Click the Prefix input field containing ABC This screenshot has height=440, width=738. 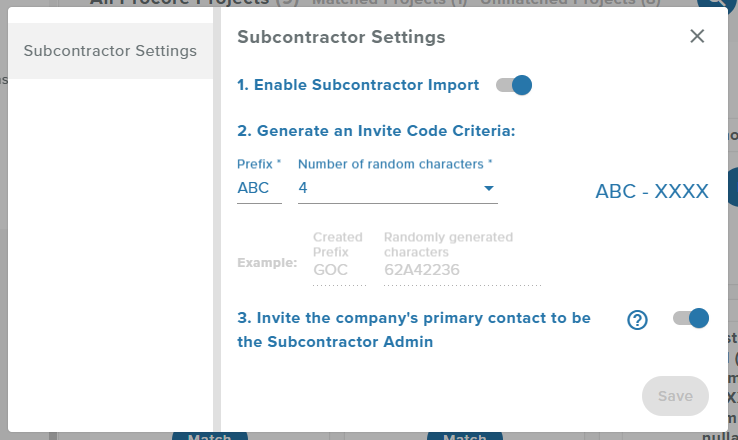(259, 188)
